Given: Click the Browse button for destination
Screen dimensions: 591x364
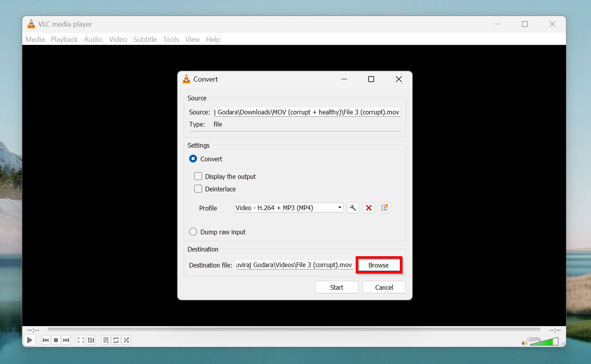Looking at the screenshot, I should coord(378,265).
